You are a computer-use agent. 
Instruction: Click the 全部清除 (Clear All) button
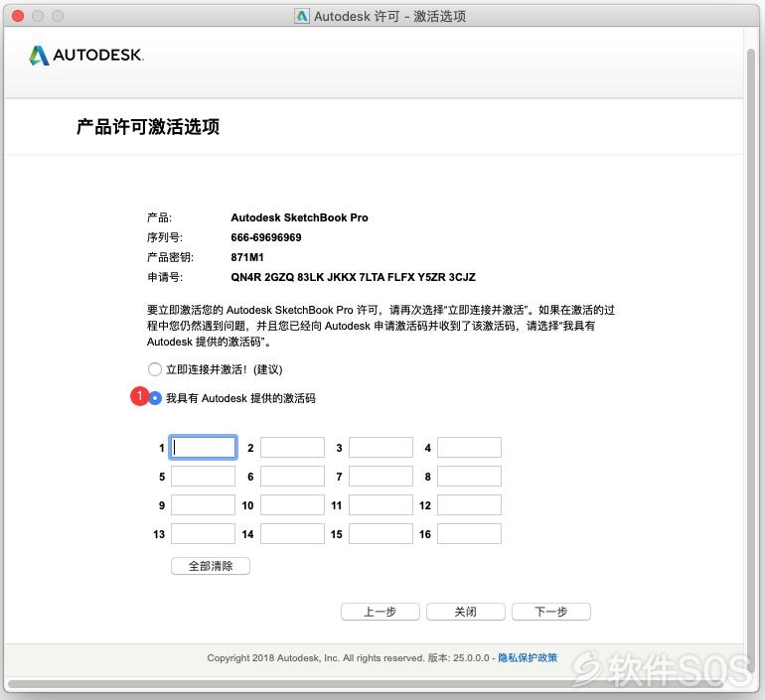211,566
